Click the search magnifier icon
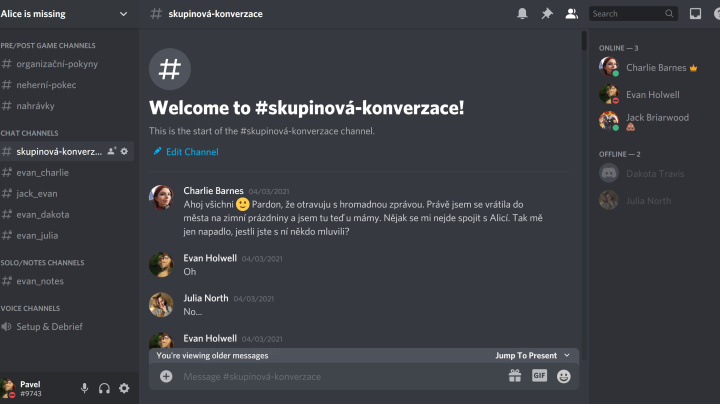The image size is (720, 404). (669, 14)
